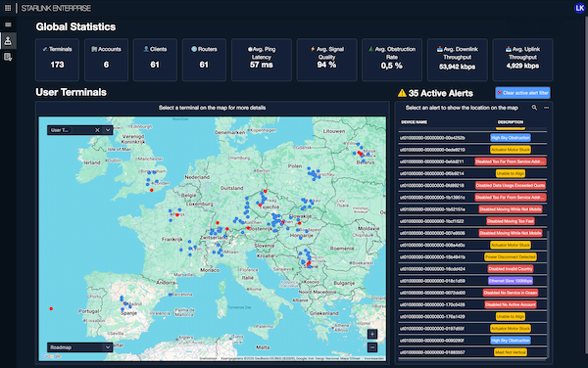Sort alerts by Description column
The width and height of the screenshot is (588, 368).
pyautogui.click(x=510, y=122)
